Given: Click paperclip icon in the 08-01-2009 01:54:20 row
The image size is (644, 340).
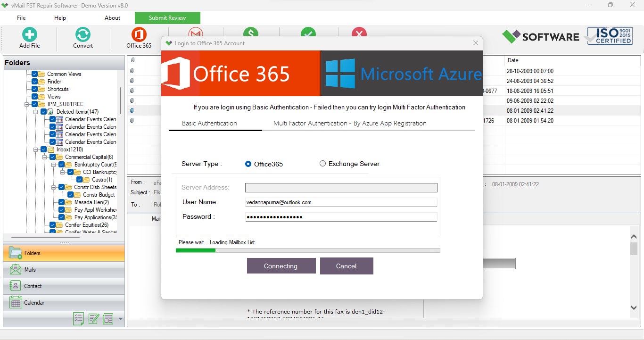Looking at the screenshot, I should [x=132, y=120].
